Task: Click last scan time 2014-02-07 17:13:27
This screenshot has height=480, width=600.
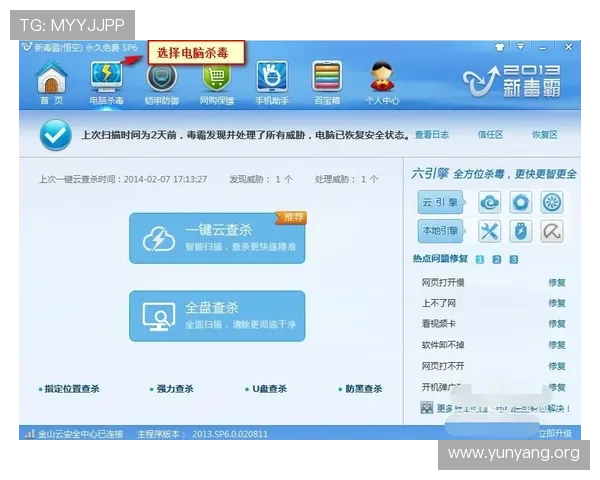Action: [165, 179]
